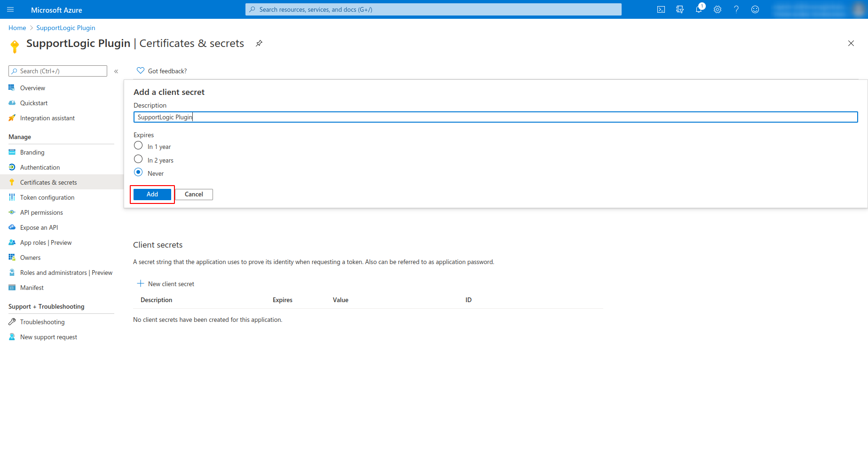
Task: Go to Home breadcrumb
Action: [17, 28]
